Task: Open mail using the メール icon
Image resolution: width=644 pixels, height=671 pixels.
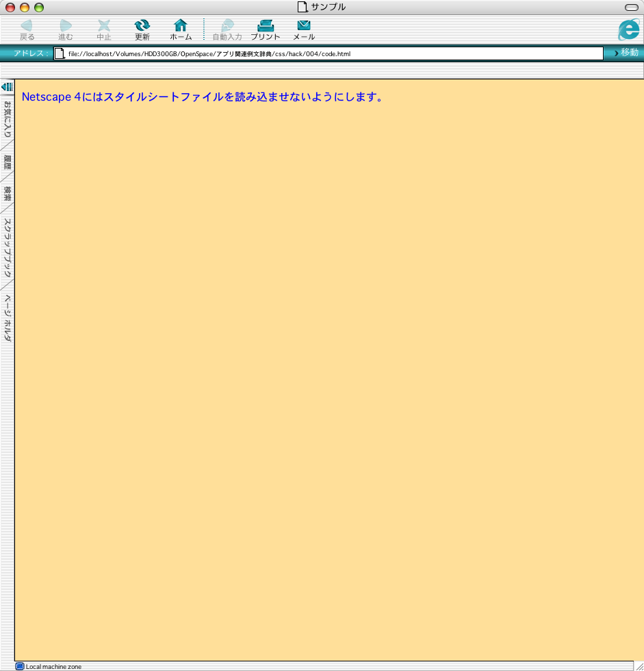Action: pos(304,26)
